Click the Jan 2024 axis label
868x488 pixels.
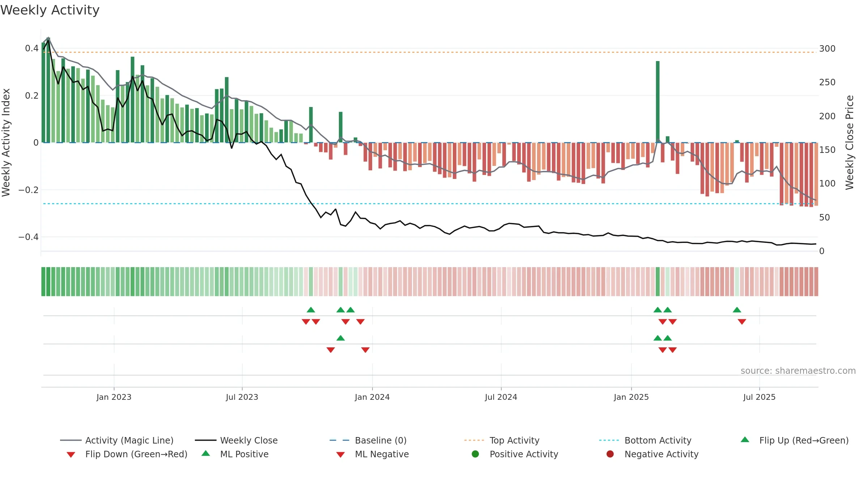372,397
